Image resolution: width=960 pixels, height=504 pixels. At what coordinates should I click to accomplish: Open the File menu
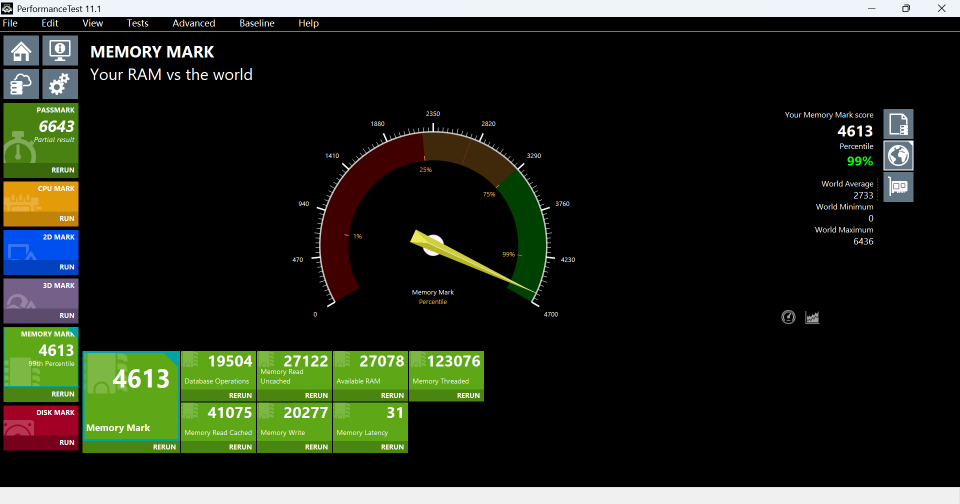pyautogui.click(x=10, y=23)
